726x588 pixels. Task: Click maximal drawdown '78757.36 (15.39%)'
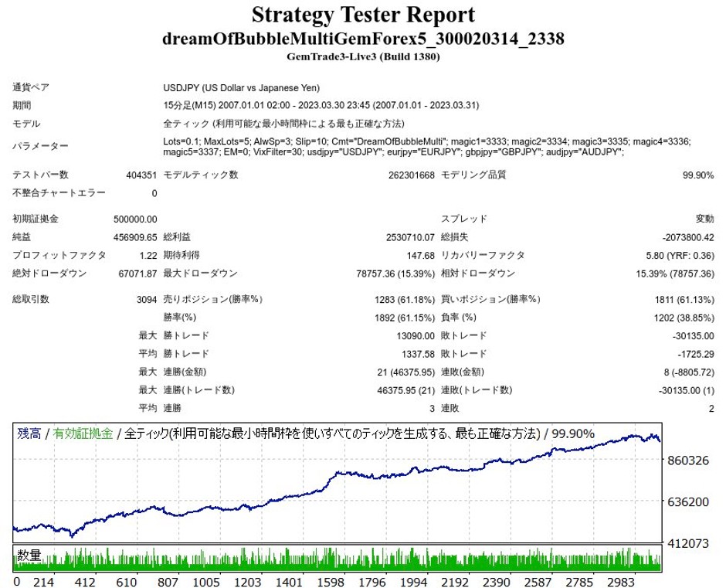395,274
